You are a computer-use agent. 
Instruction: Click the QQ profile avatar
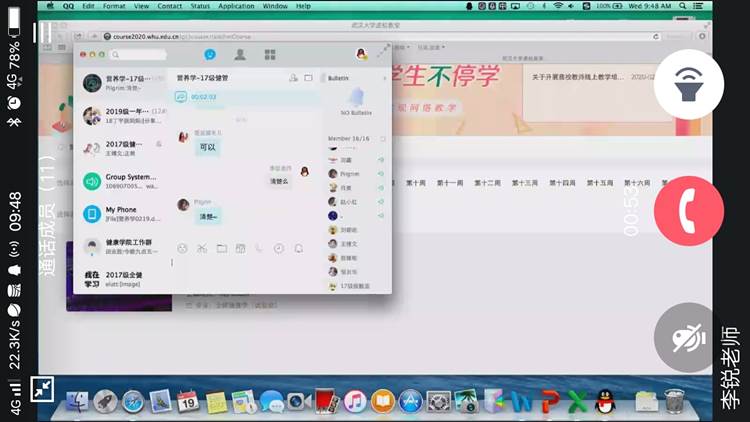362,54
